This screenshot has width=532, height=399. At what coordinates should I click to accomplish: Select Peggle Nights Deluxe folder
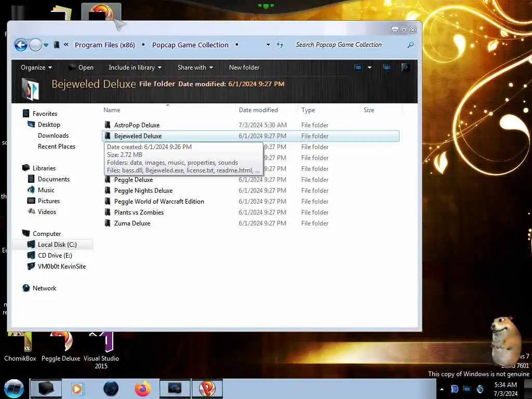point(143,191)
